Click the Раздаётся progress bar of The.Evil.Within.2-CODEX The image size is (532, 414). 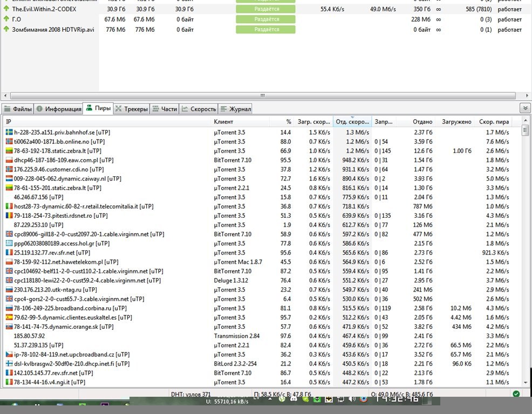(x=265, y=9)
